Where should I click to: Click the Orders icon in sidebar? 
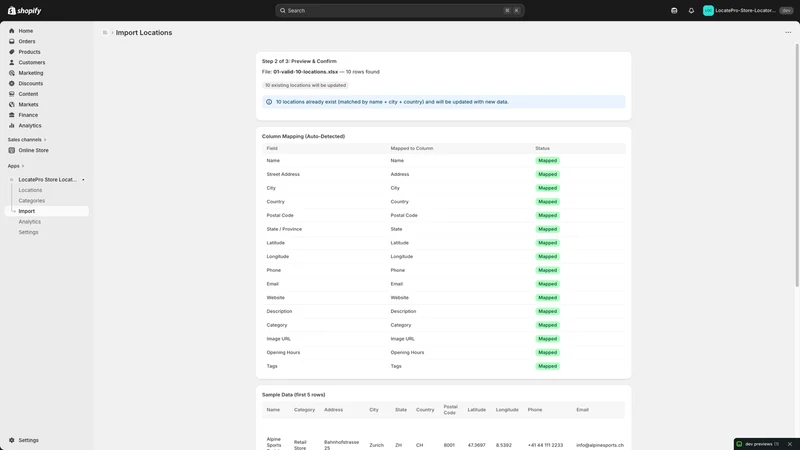(12, 41)
